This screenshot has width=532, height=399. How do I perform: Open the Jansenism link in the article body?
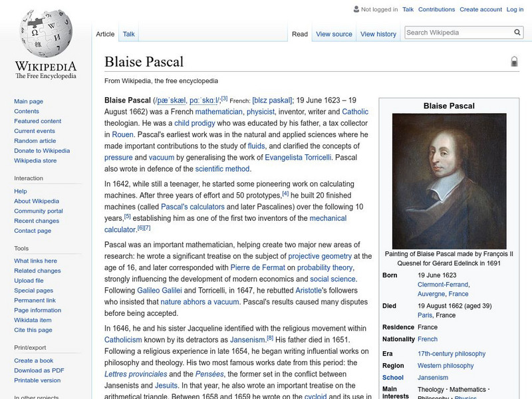click(x=247, y=340)
